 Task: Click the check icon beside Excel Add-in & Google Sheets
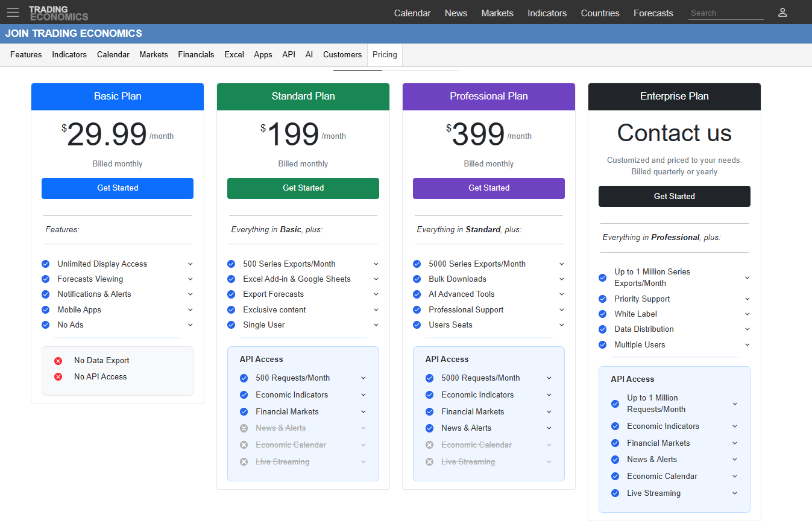(x=231, y=279)
